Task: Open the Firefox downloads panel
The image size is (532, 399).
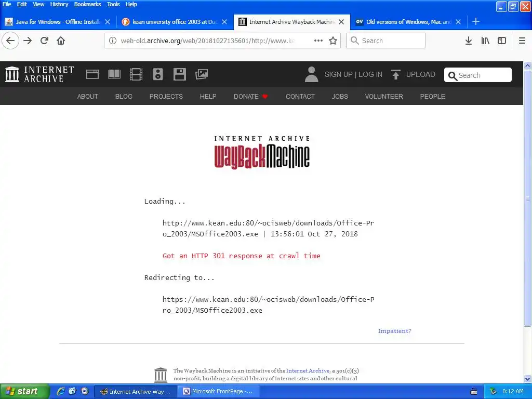Action: (469, 41)
